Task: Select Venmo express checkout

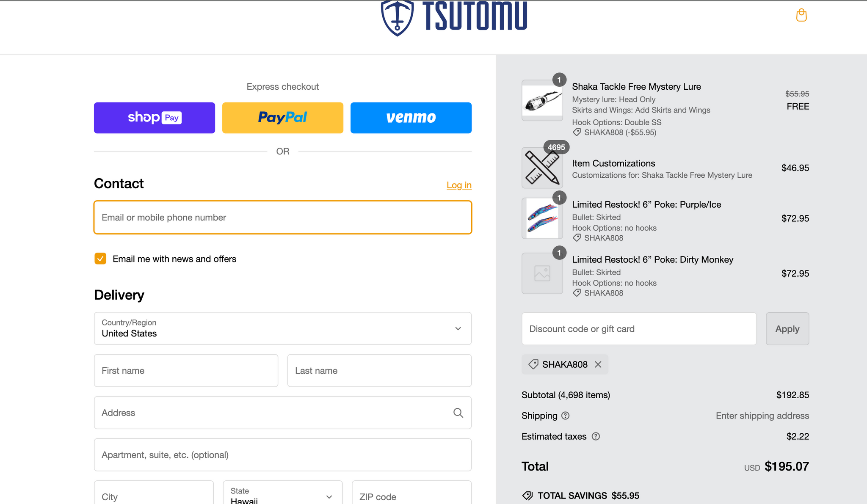Action: click(x=411, y=118)
